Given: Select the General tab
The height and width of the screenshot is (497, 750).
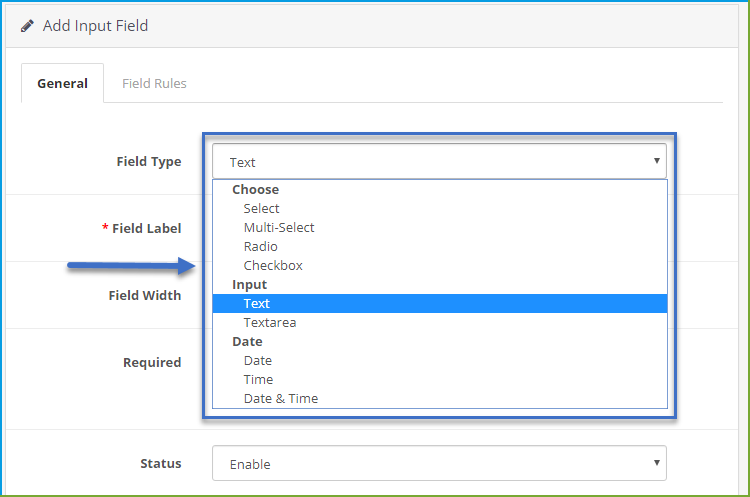Looking at the screenshot, I should (62, 83).
